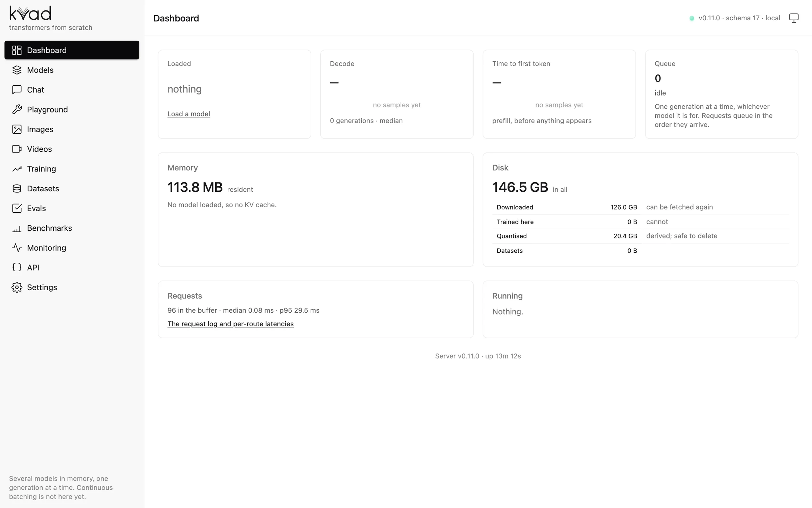The image size is (812, 508).
Task: Open the Playground label in sidebar
Action: [47, 109]
